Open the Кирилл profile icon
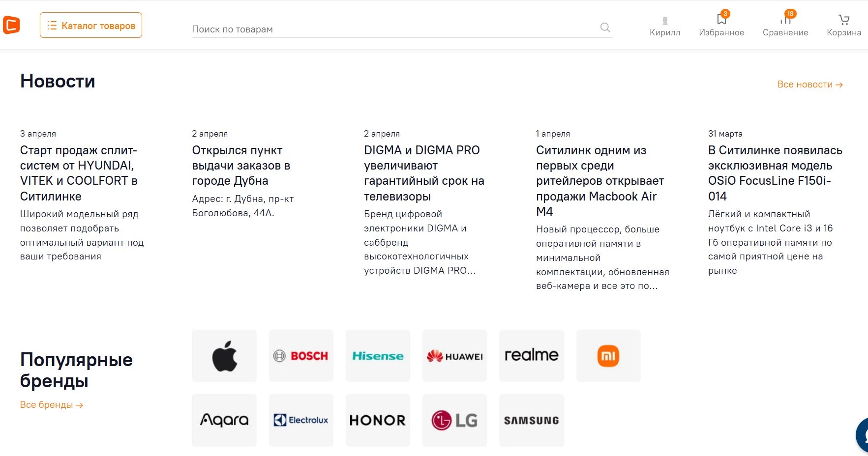Screen dimensions: 868x456 pos(665,21)
